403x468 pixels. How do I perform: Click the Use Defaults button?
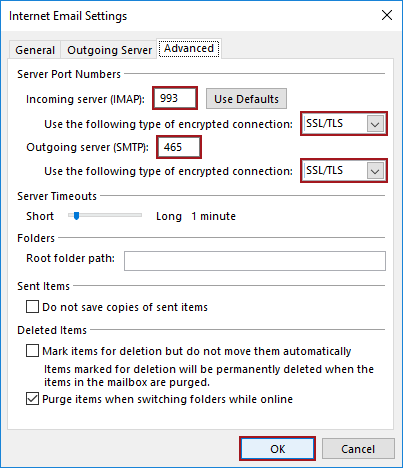tap(246, 99)
